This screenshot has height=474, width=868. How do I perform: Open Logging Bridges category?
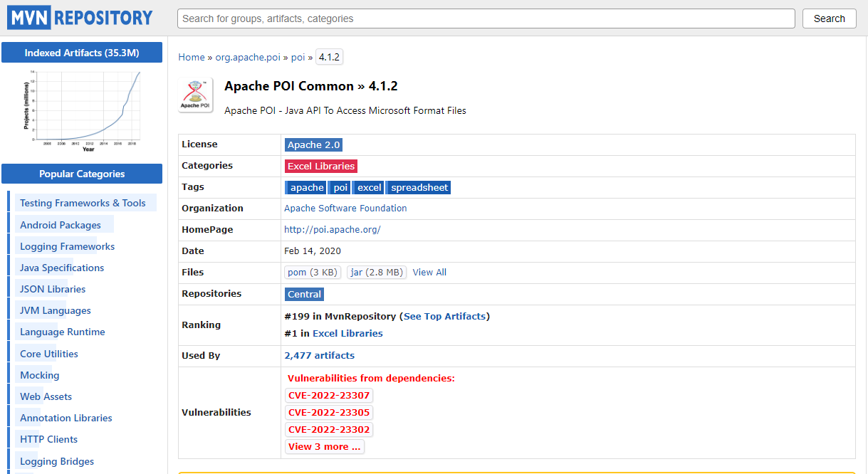coord(57,461)
